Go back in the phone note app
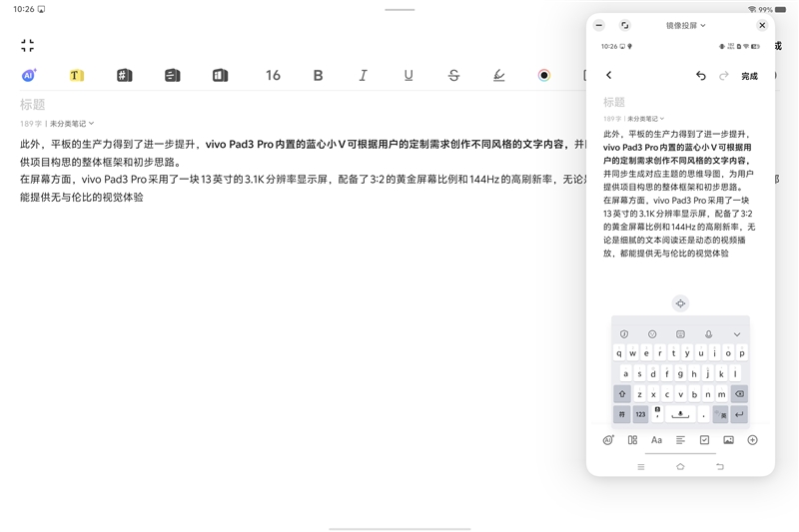799x532 pixels. pyautogui.click(x=609, y=75)
